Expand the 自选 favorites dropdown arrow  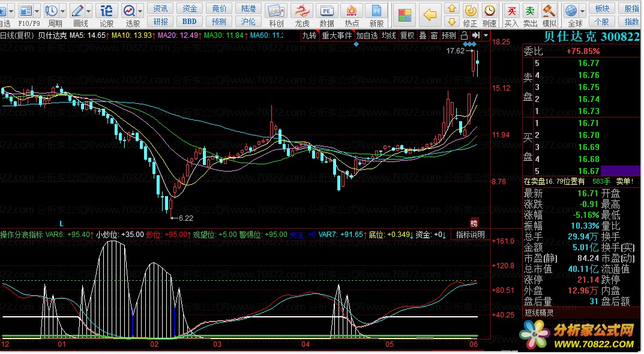(11, 11)
